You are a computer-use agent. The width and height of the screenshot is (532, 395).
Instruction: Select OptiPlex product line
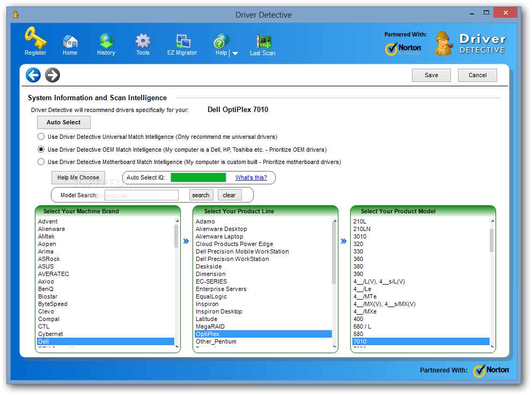pyautogui.click(x=263, y=334)
